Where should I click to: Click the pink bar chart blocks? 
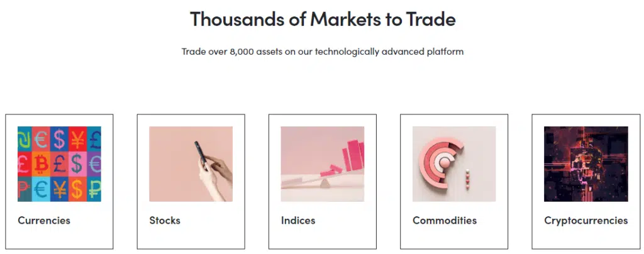coord(351,153)
